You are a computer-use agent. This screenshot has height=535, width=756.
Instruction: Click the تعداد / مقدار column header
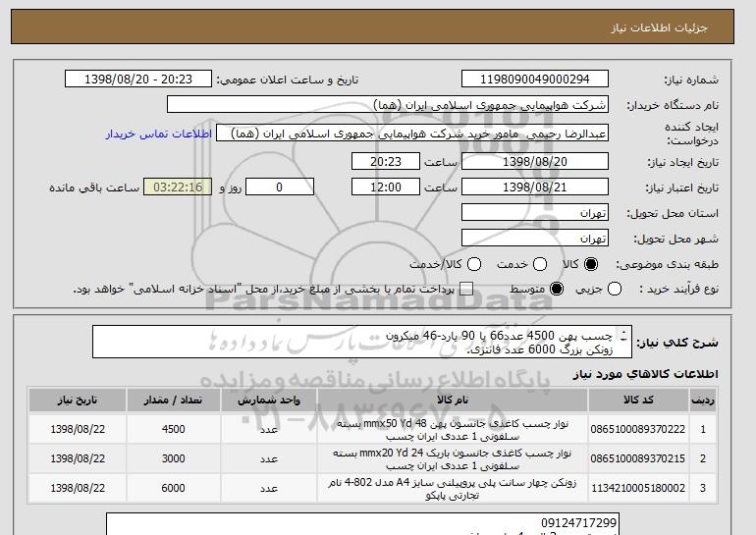point(173,401)
